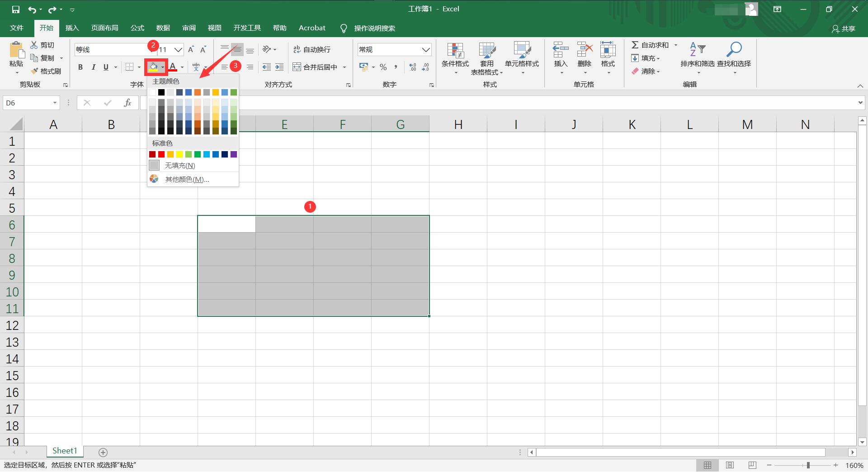Switch to the Acrobat tab
868x472 pixels.
(312, 28)
